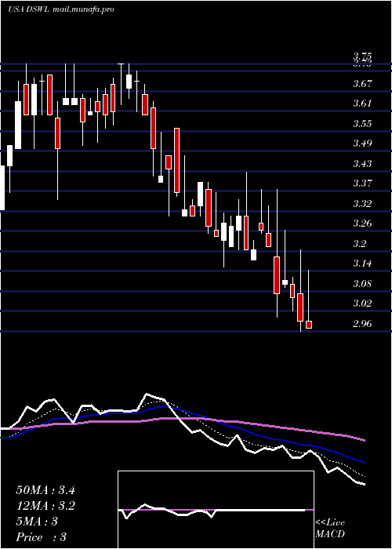Select the 3.61 price axis label
The height and width of the screenshot is (549, 392).
(362, 104)
